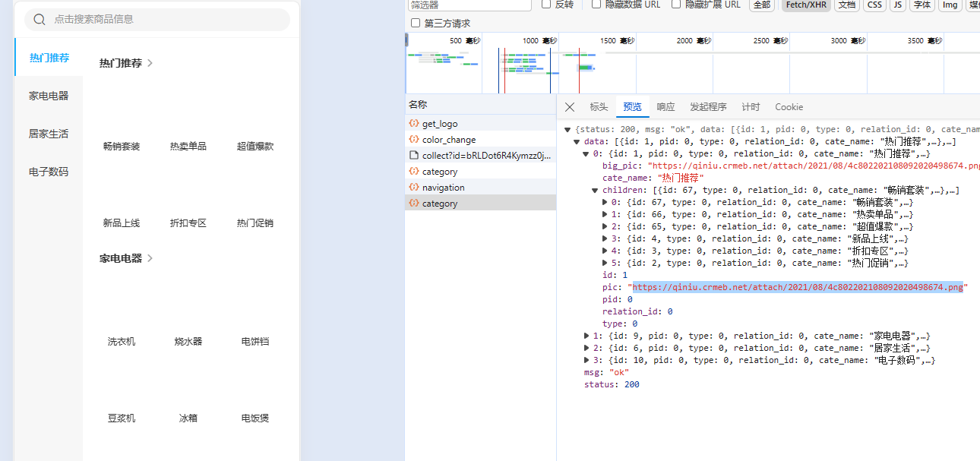980x461 pixels.
Task: Switch to the 响应 tab
Action: click(x=665, y=107)
